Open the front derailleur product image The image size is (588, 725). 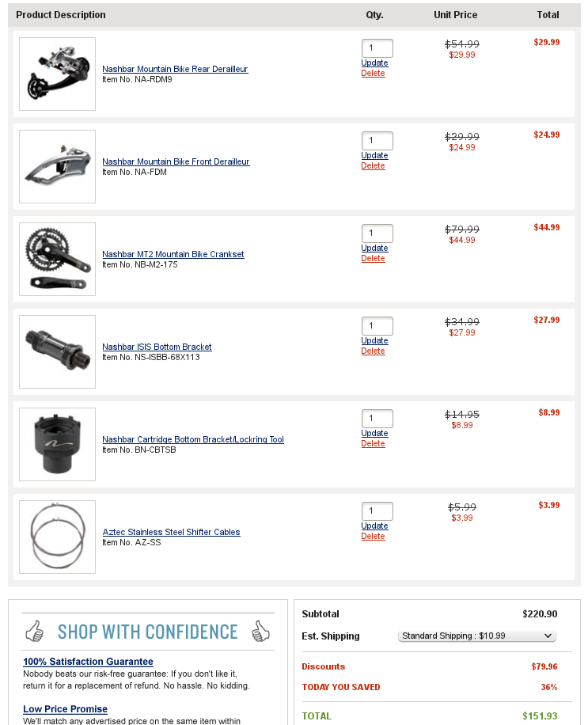tap(57, 166)
